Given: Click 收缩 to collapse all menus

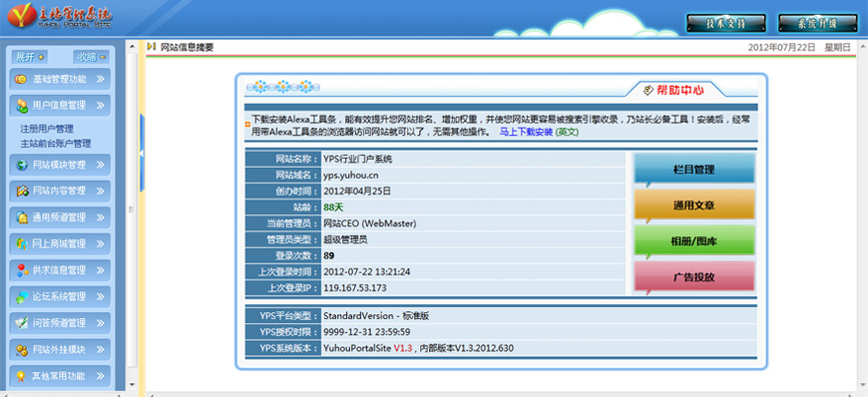Looking at the screenshot, I should tap(92, 57).
